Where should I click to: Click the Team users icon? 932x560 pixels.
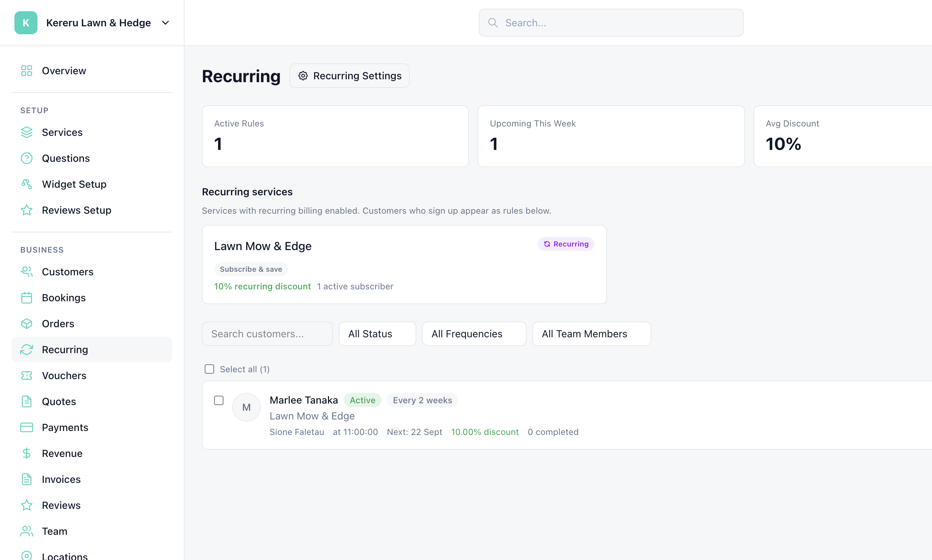pos(26,531)
